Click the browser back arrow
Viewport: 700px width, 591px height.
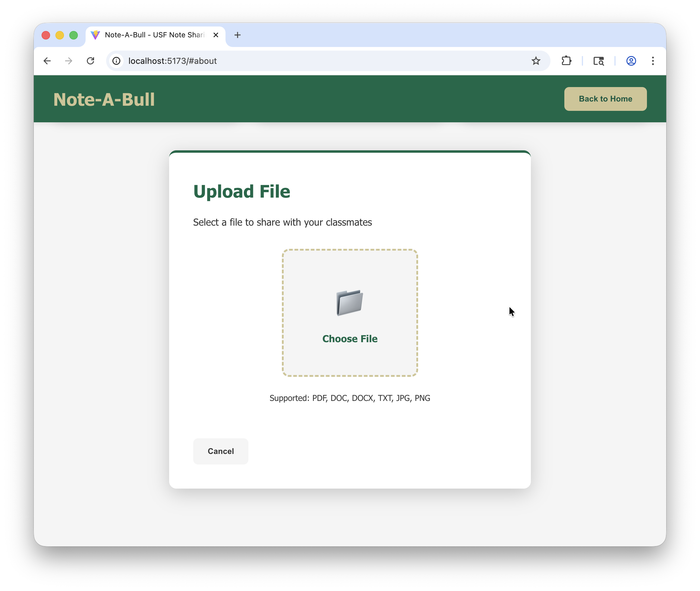(47, 61)
